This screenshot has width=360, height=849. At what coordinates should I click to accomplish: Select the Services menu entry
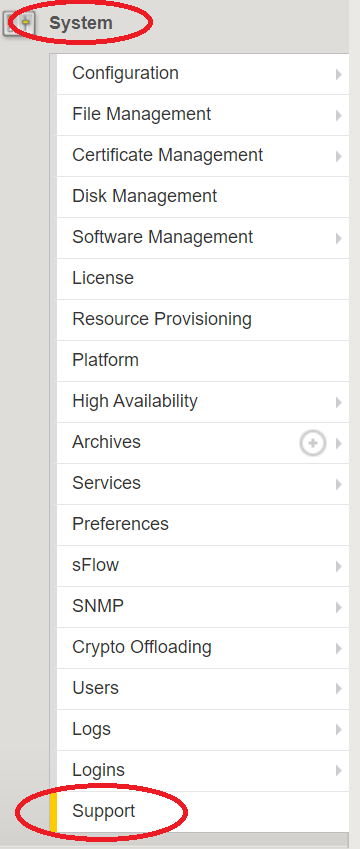[x=203, y=484]
